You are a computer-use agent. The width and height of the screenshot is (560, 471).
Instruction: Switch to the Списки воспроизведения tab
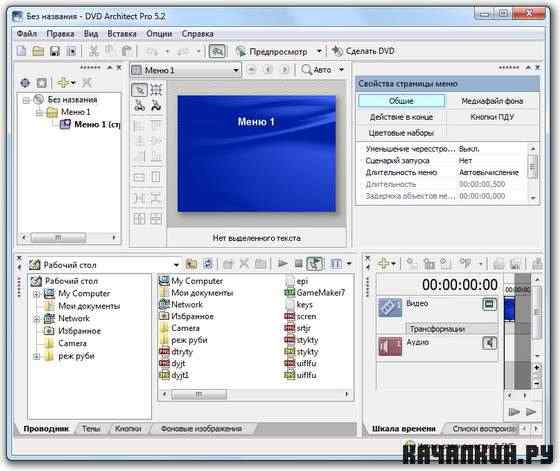tap(484, 429)
